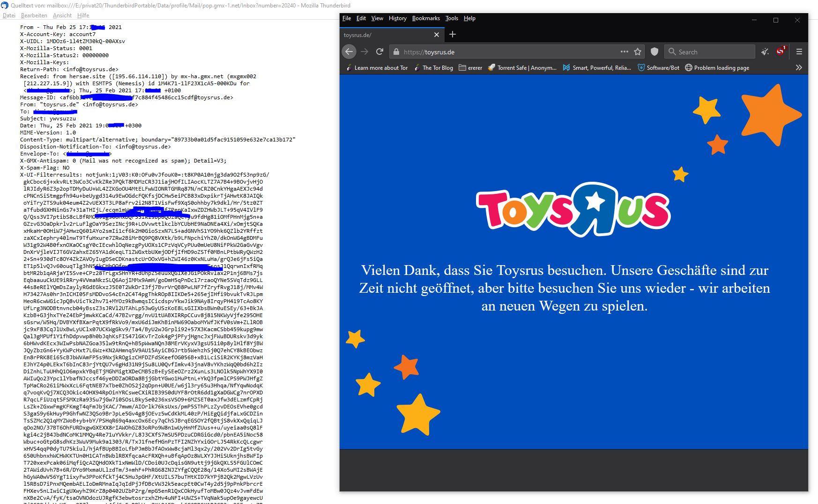
Task: Click the 'X-Spam-Flag: NO' line
Action: pos(45,168)
